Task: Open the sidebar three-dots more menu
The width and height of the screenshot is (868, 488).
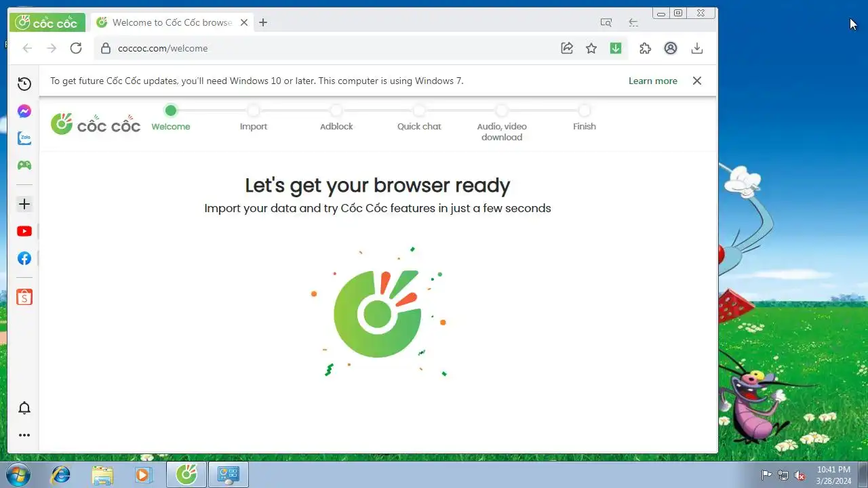Action: pyautogui.click(x=24, y=436)
